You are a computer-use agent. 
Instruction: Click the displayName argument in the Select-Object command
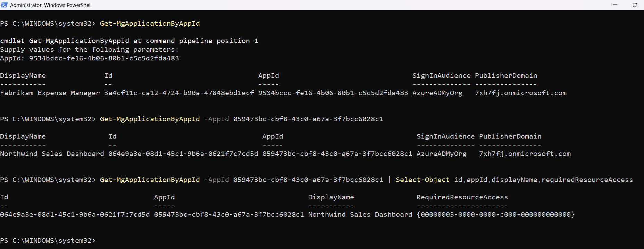pyautogui.click(x=514, y=180)
